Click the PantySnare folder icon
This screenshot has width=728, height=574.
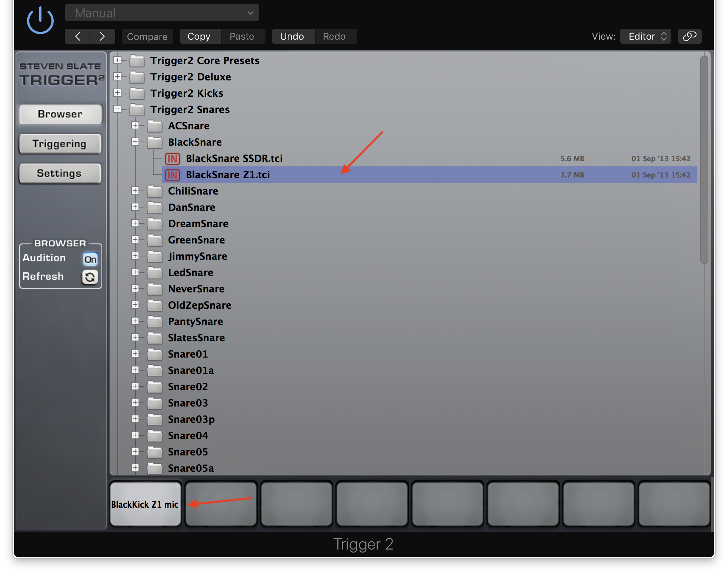coord(155,321)
